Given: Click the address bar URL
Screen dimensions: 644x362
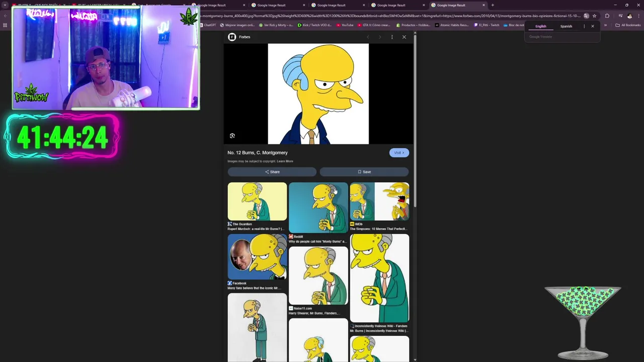Looking at the screenshot, I should tap(390, 16).
